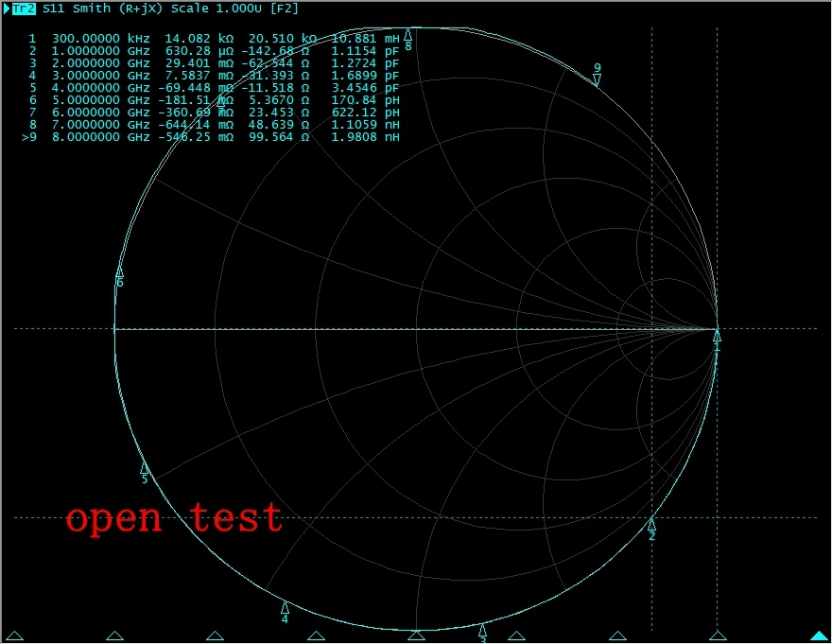Select marker 6 on the left chart edge
Image resolution: width=832 pixels, height=644 pixels.
(x=120, y=276)
